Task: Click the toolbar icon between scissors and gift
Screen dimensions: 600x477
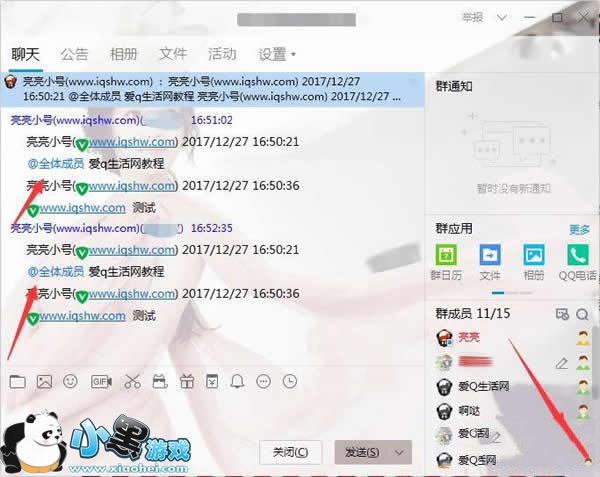Action: (160, 381)
